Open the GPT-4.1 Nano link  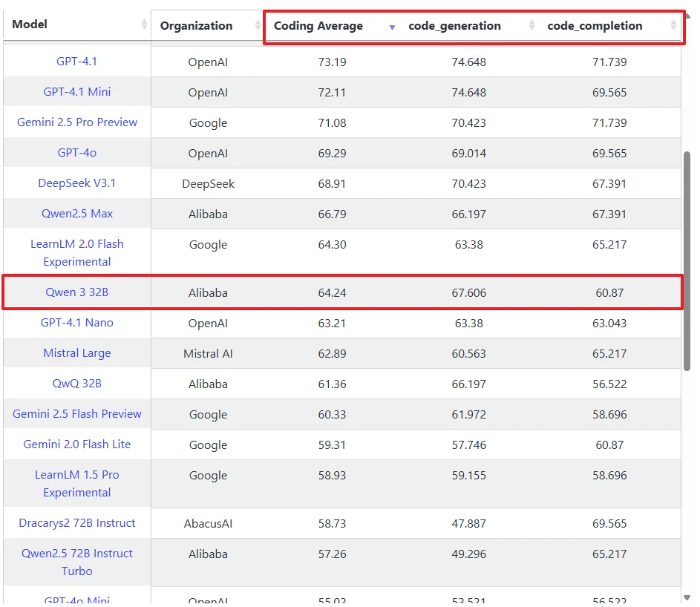click(76, 322)
